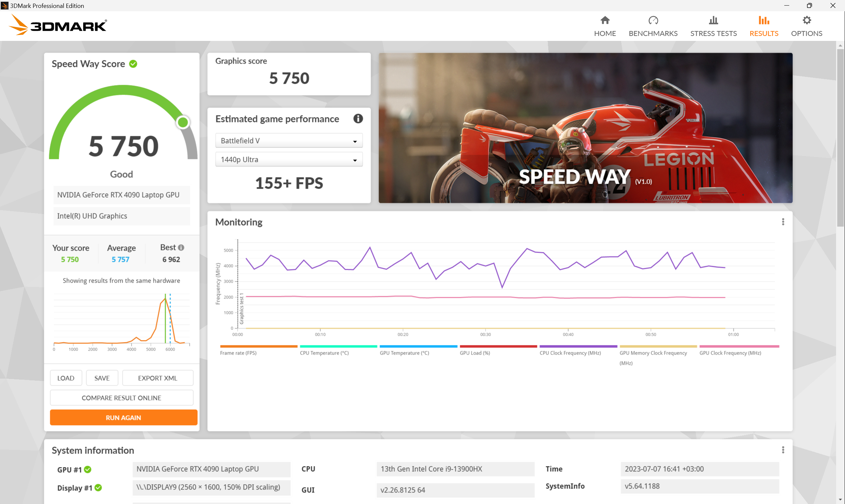This screenshot has height=504, width=845.
Task: Click the LOAD button
Action: click(66, 378)
